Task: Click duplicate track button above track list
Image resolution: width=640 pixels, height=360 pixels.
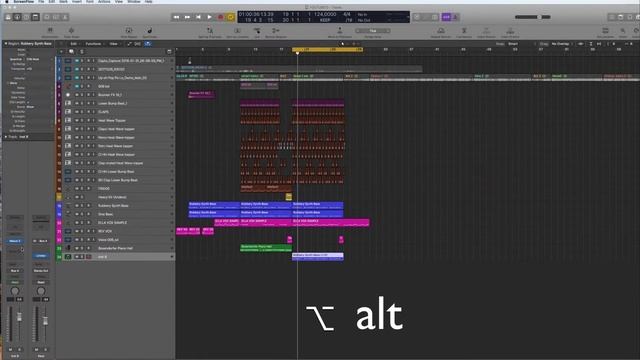Action: (x=71, y=51)
